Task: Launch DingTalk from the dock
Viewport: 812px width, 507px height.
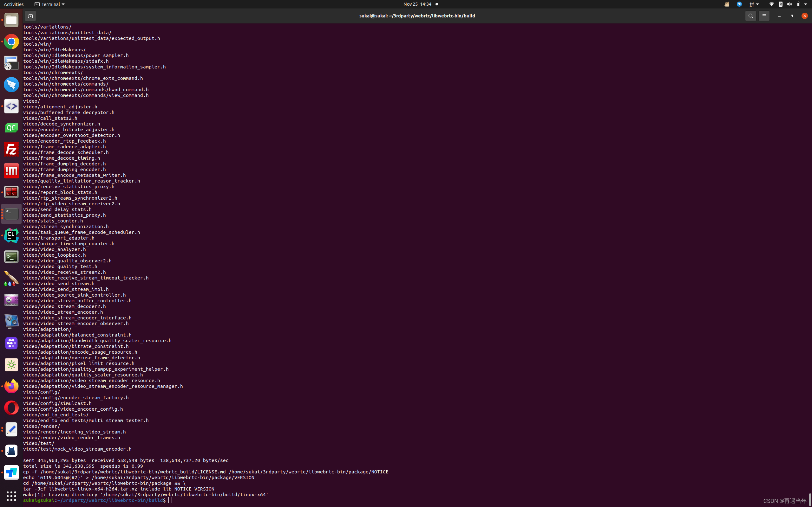Action: click(x=11, y=85)
